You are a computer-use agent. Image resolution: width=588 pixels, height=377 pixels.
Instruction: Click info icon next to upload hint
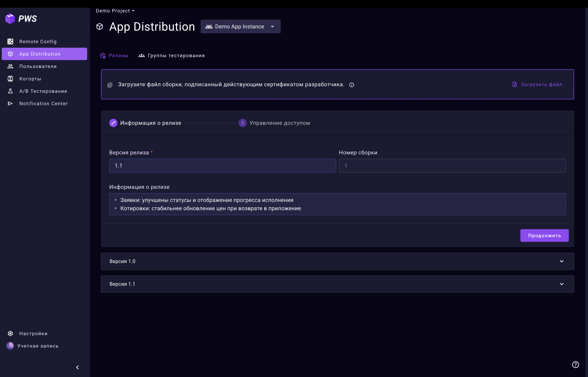click(x=351, y=85)
